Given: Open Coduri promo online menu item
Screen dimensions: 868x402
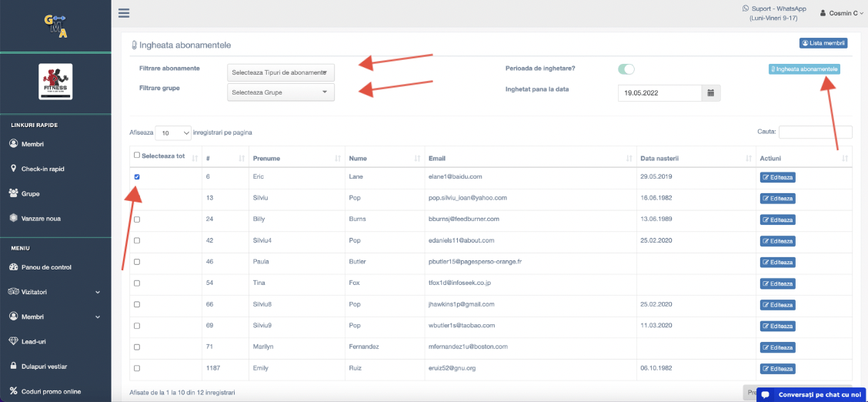Looking at the screenshot, I should coord(45,391).
